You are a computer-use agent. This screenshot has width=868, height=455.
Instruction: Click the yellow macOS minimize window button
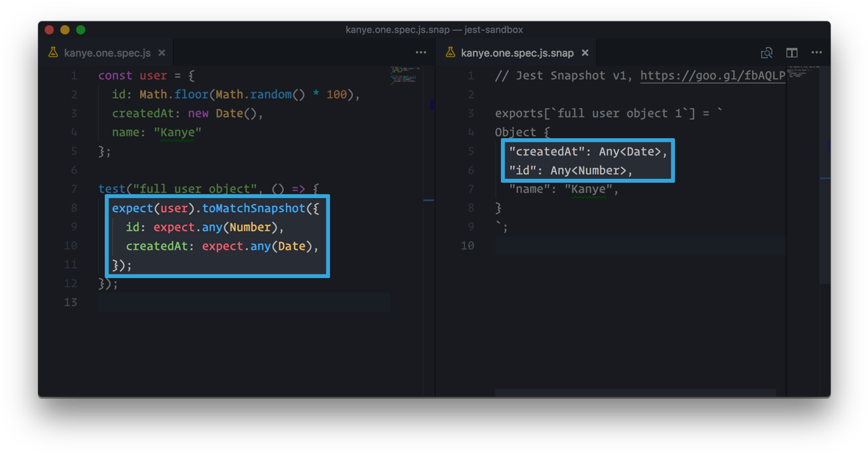tap(65, 30)
